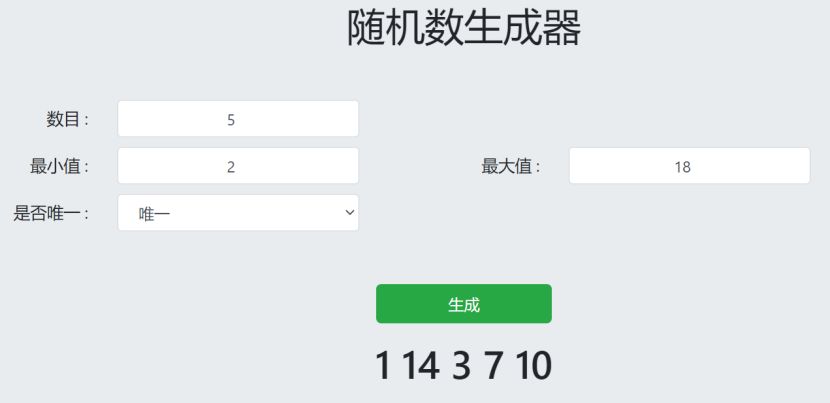The width and height of the screenshot is (830, 403).
Task: Open the 是否唯一 dropdown
Action: [238, 213]
